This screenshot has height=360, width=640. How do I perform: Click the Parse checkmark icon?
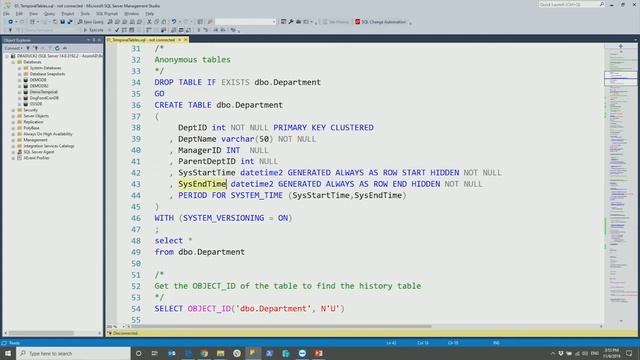tap(117, 30)
